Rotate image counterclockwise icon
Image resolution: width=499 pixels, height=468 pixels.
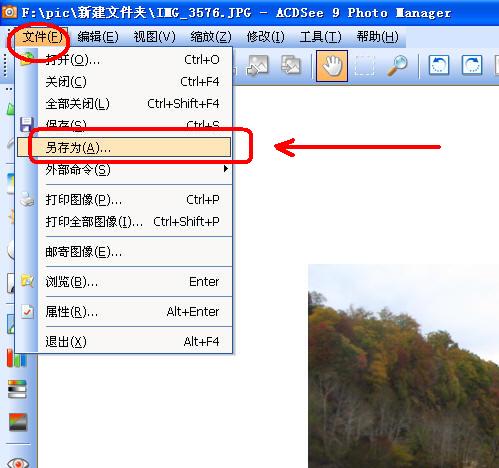pyautogui.click(x=438, y=65)
